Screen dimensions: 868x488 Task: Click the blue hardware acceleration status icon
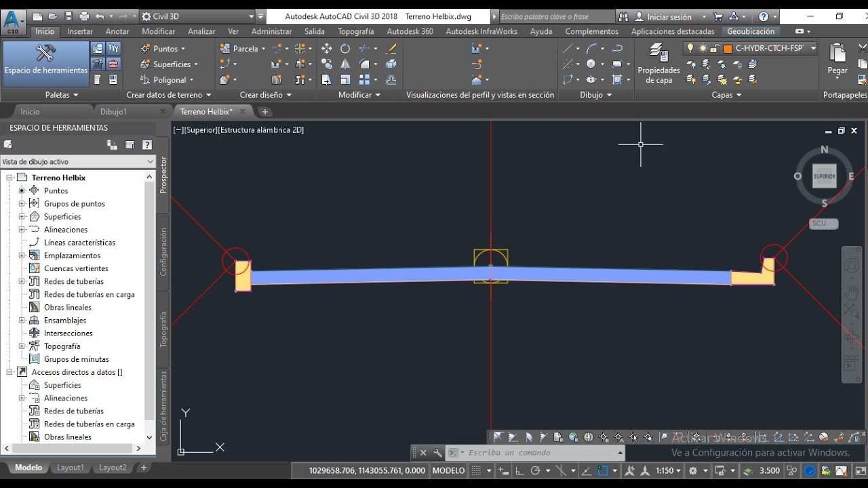tap(810, 470)
